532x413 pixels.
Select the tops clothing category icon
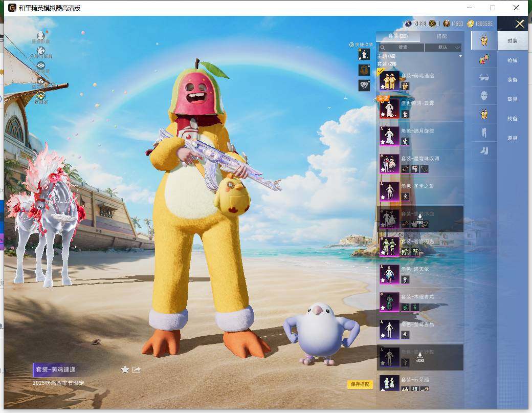pyautogui.click(x=484, y=114)
